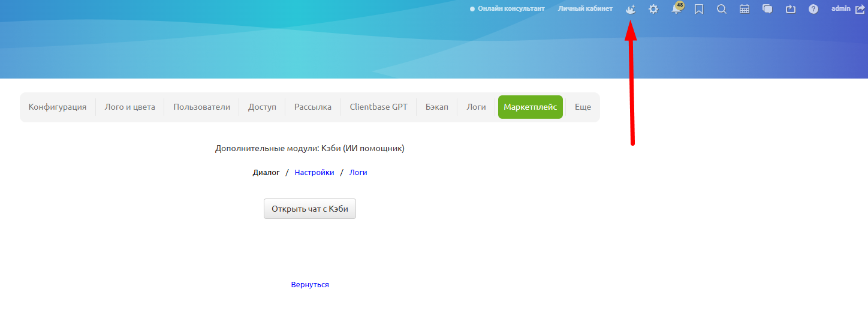The height and width of the screenshot is (331, 868).
Task: Select the Маркетплейс tab
Action: point(531,107)
